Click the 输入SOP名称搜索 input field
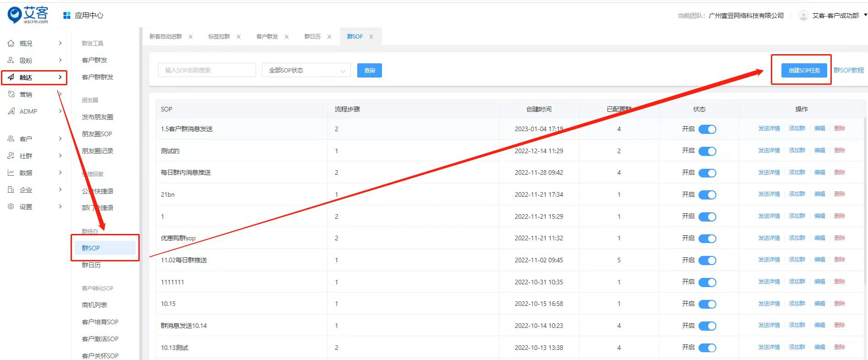868x360 pixels. (207, 70)
